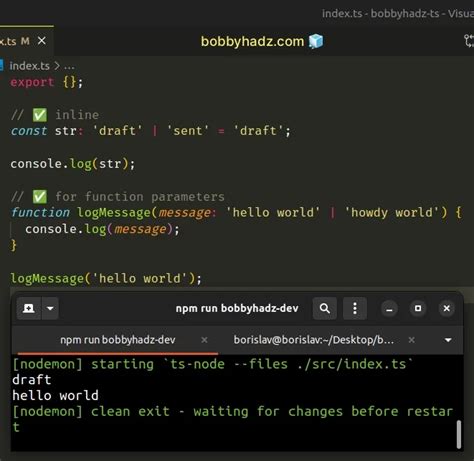
Task: Click the '// for function parameters' comment
Action: 118,197
